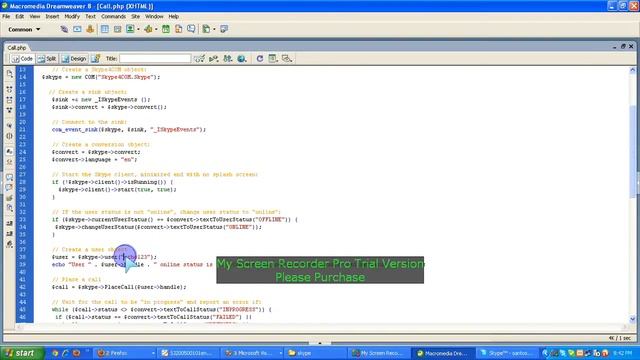Insert a Hyperlink from the Common bar

tap(64, 29)
